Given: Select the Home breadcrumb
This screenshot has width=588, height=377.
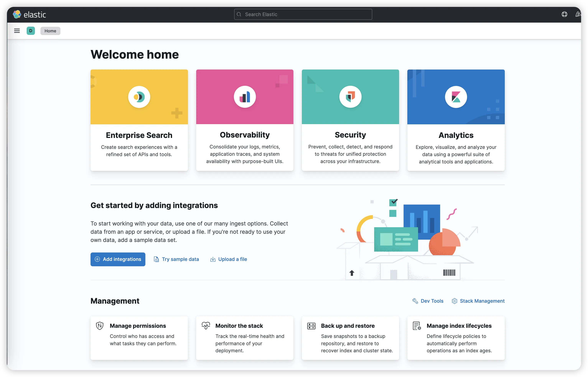Looking at the screenshot, I should coord(50,31).
